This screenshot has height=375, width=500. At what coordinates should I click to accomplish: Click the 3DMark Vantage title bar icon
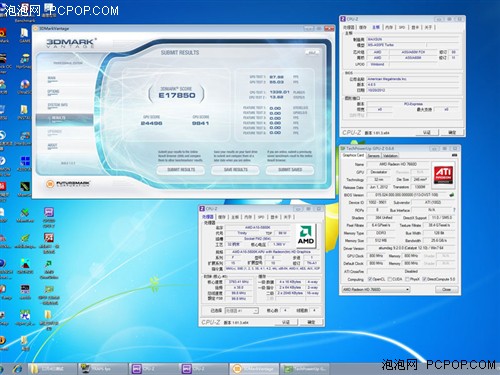click(36, 29)
